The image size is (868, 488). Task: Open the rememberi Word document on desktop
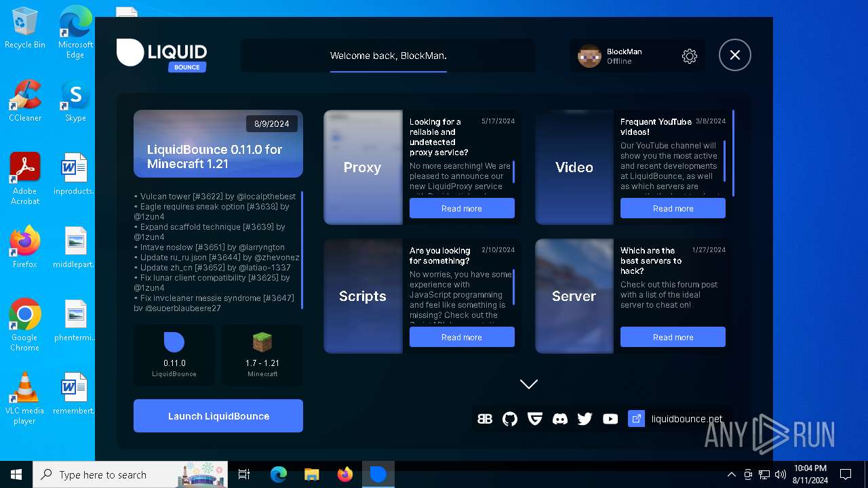(75, 394)
